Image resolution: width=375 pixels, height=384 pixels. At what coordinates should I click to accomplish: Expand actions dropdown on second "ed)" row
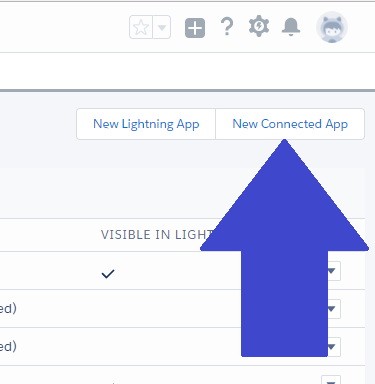tap(332, 347)
